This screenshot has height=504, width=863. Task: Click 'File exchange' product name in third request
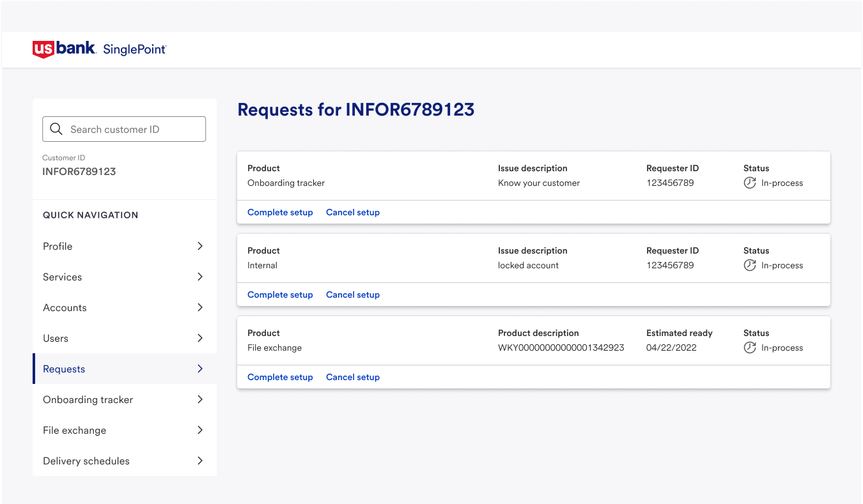pos(274,347)
